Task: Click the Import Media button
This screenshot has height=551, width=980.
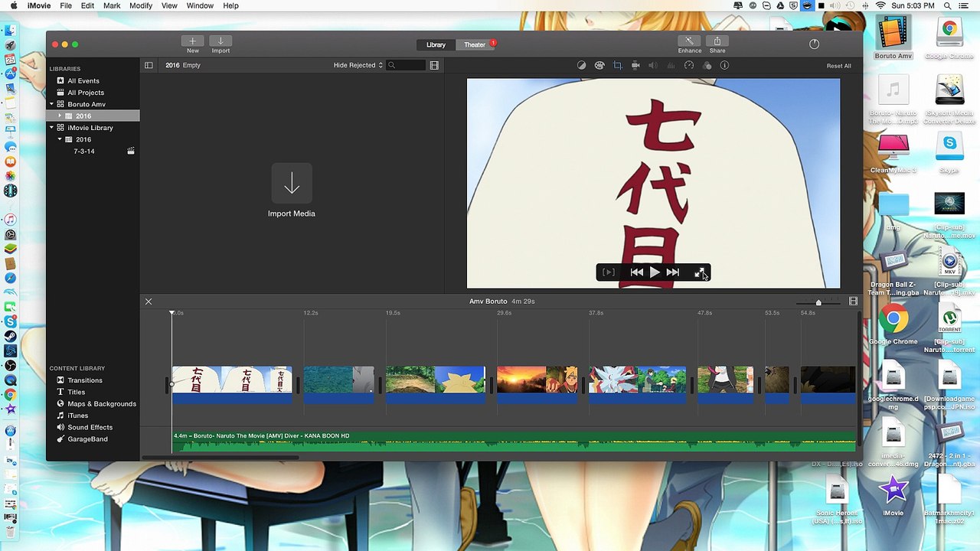Action: coord(292,191)
